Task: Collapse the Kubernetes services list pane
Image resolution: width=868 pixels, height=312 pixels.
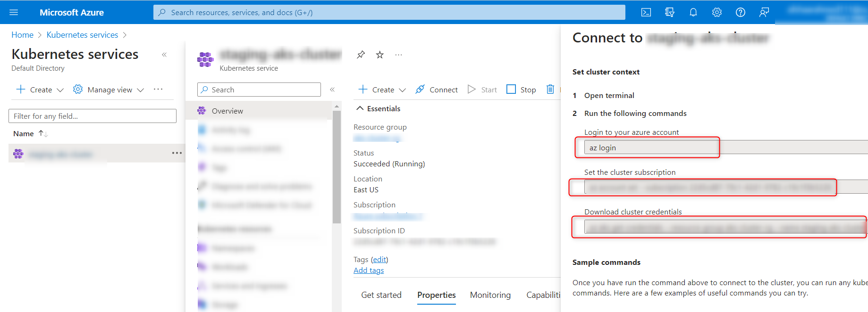Action: pyautogui.click(x=164, y=55)
